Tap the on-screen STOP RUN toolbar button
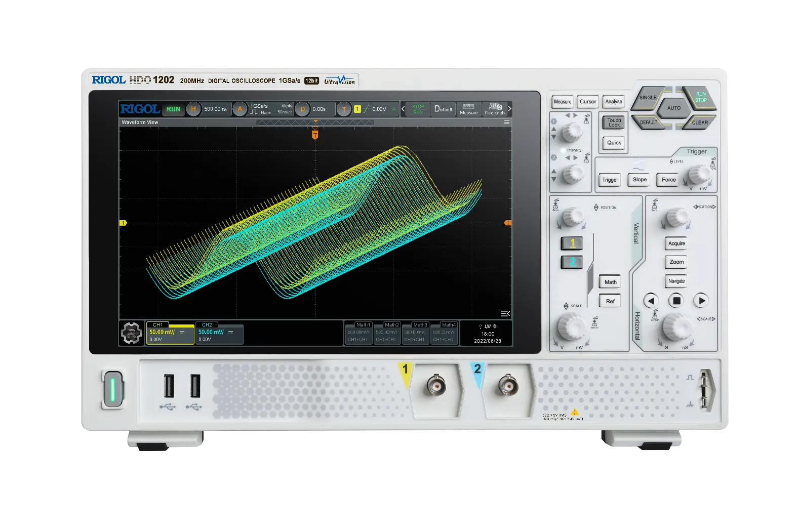This screenshot has height=532, width=798. (x=418, y=109)
